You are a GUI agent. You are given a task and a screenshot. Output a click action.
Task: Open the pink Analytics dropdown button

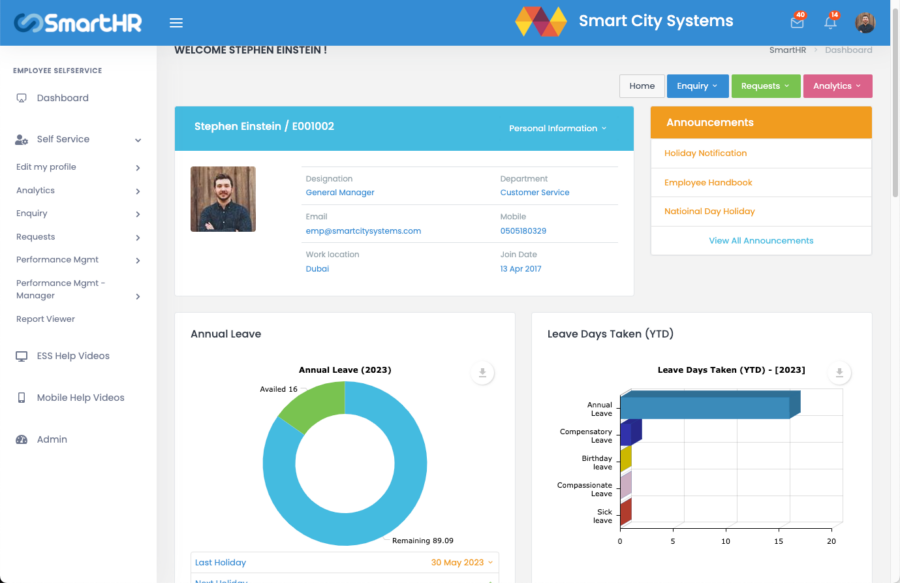(837, 86)
